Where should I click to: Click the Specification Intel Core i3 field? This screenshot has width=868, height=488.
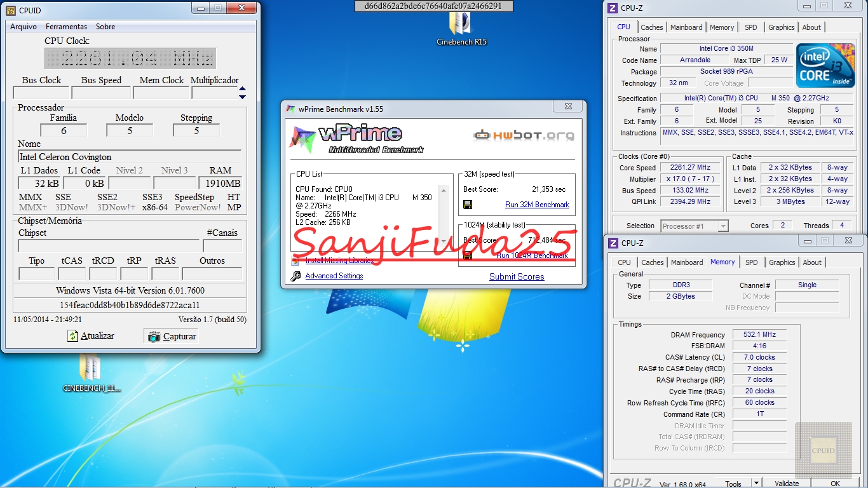point(757,98)
